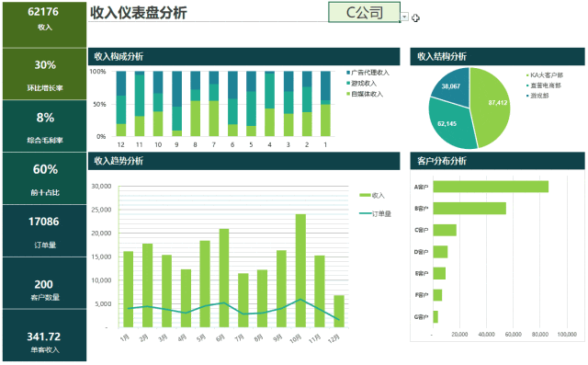Click the G客户 horizontal bar
The width and height of the screenshot is (588, 365).
pos(435,317)
